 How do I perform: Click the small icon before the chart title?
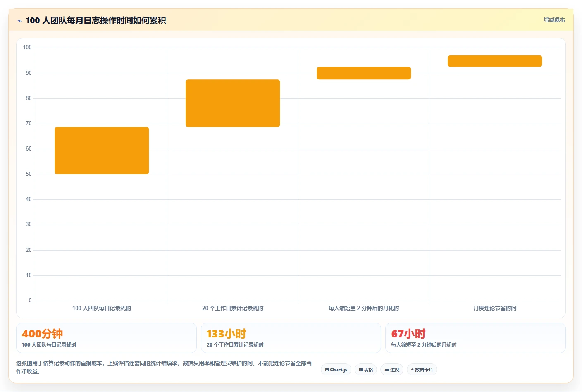pyautogui.click(x=19, y=21)
